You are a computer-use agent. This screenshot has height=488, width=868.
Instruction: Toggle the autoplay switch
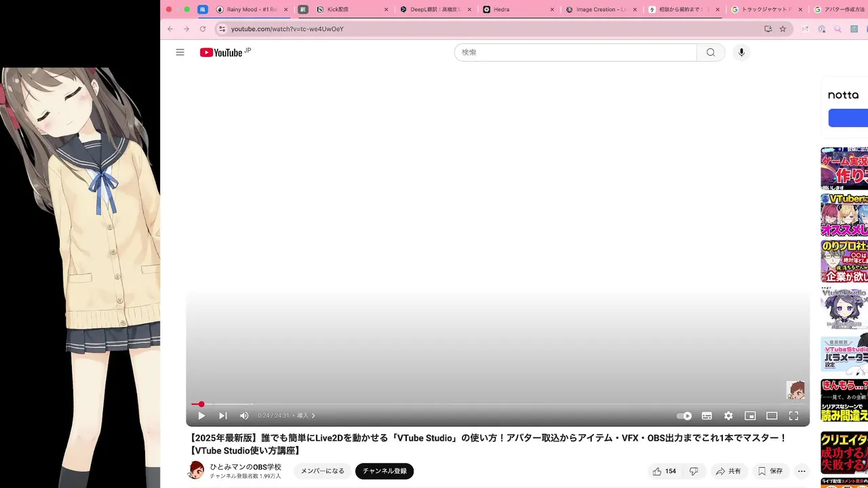684,415
